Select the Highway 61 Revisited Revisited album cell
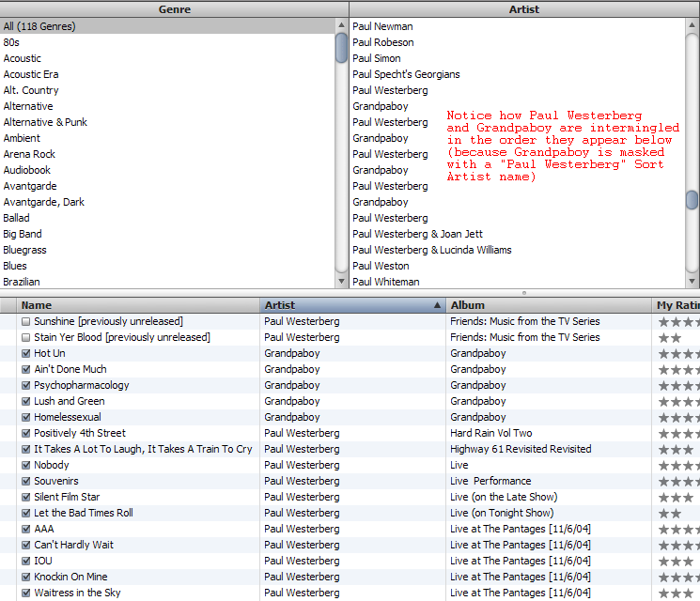 tap(549, 449)
